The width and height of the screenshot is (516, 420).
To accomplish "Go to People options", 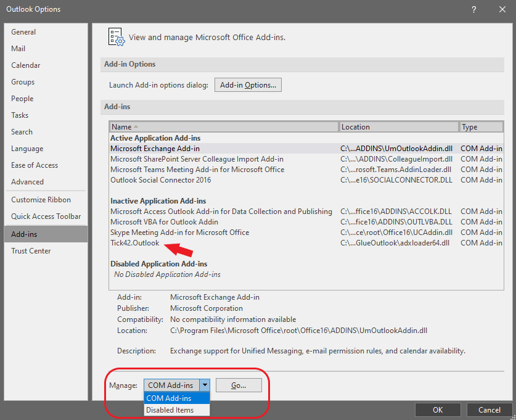I will (46, 99).
